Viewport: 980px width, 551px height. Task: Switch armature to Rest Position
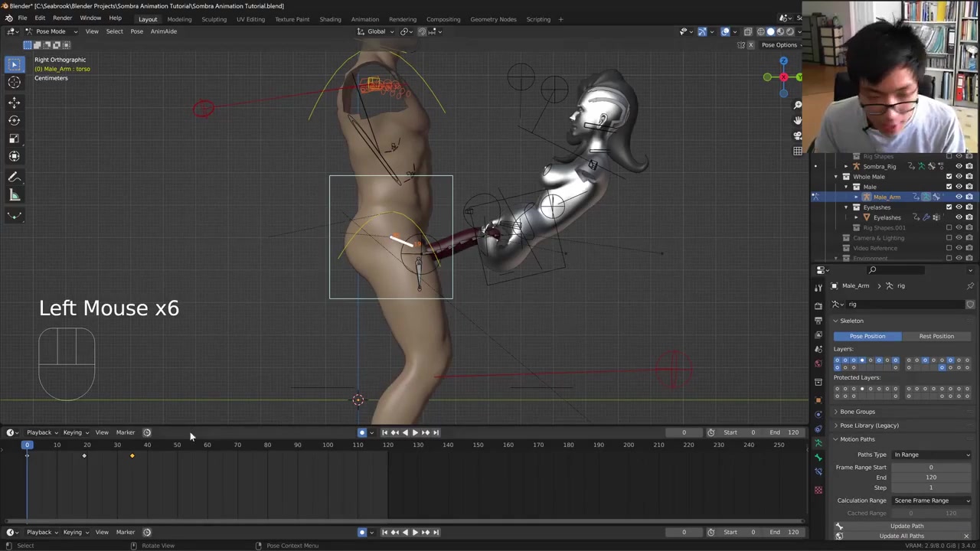[x=936, y=336]
